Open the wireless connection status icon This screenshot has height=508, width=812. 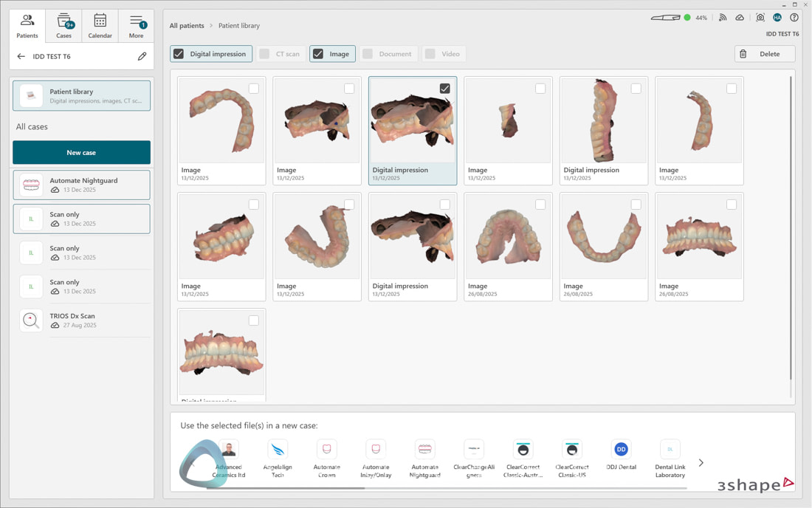pos(723,17)
